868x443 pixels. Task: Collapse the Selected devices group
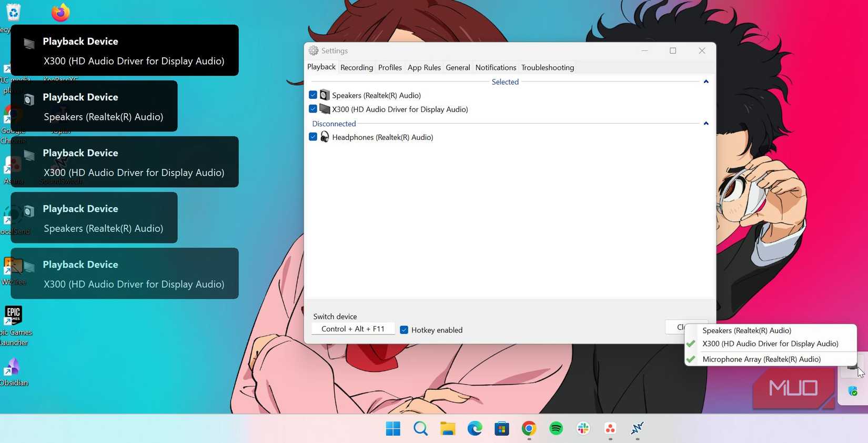[706, 82]
